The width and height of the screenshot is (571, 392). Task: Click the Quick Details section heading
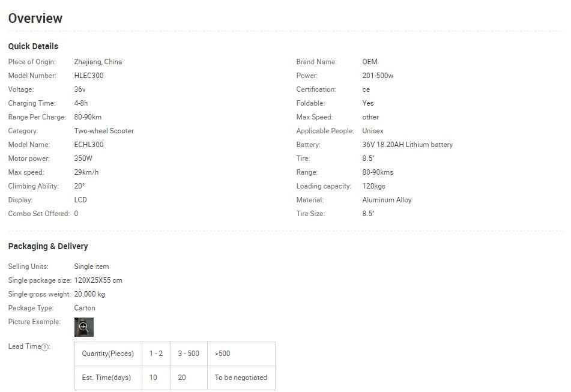pyautogui.click(x=33, y=46)
